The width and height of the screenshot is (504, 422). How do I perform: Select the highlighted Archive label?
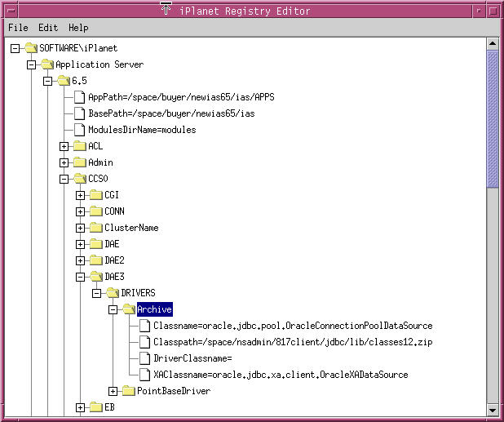(155, 309)
